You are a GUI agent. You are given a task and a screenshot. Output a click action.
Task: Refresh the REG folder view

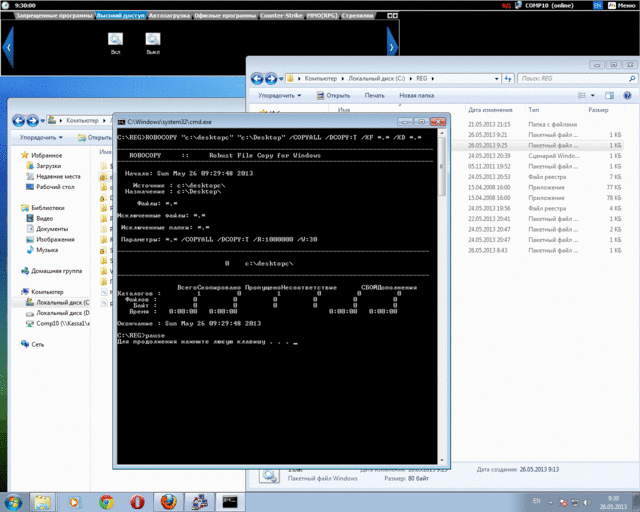pos(507,79)
